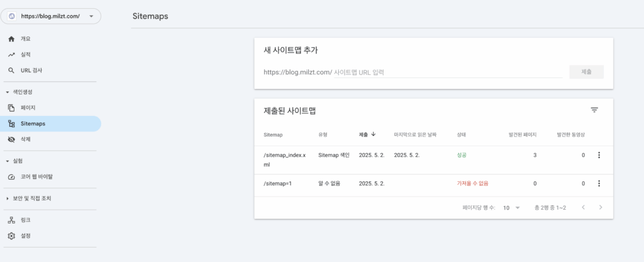Click the sort arrow next to 제출 column
Viewport: 644px width, 262px height.
coord(374,134)
